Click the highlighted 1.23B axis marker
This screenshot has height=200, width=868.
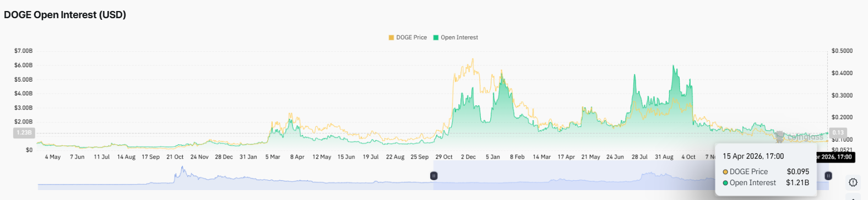tap(24, 133)
